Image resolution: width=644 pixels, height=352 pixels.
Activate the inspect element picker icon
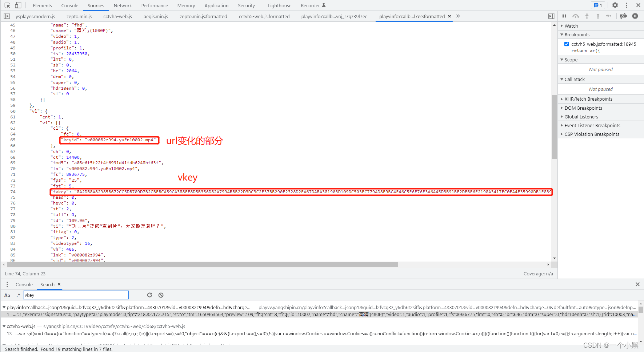[x=7, y=5]
